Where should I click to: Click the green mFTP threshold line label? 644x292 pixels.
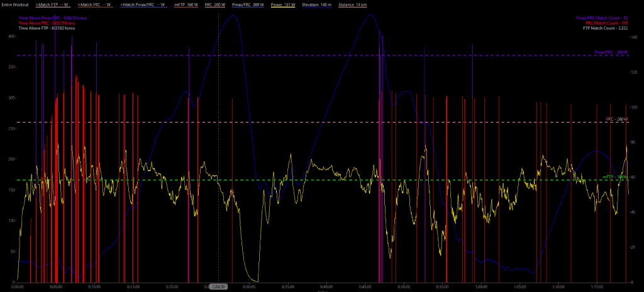click(615, 177)
